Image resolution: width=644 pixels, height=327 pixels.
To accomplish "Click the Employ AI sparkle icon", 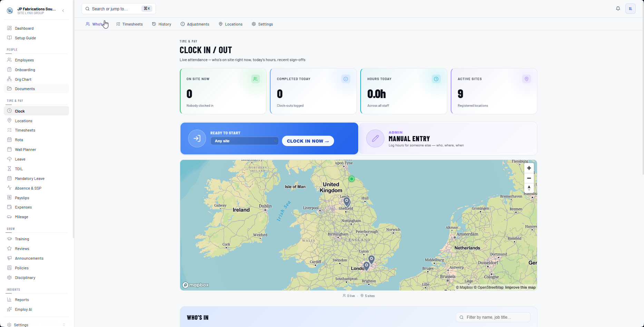I will click(x=9, y=309).
